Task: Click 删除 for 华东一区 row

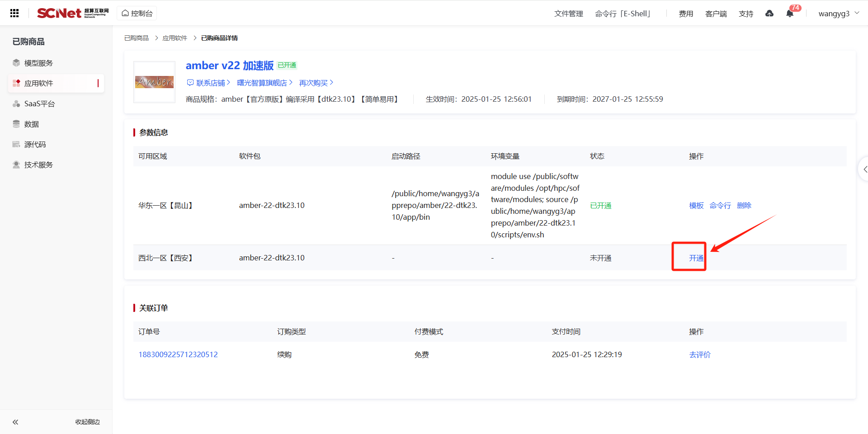Action: pos(744,205)
